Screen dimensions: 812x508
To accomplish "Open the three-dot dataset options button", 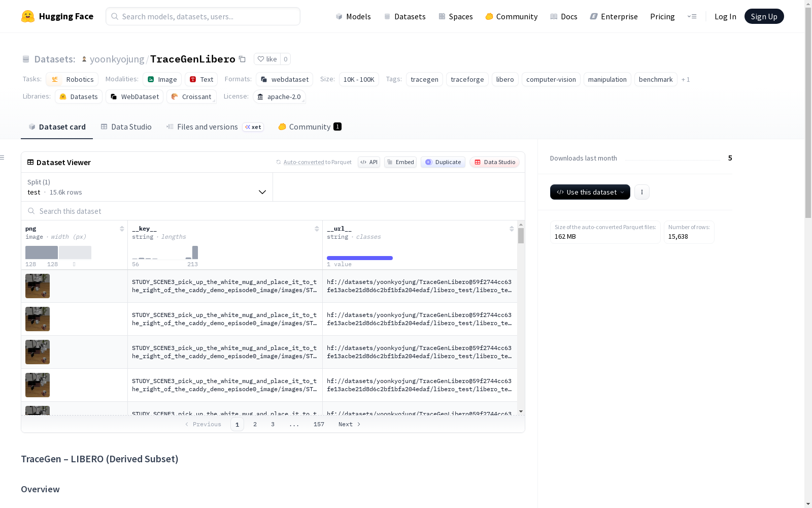I will point(642,192).
